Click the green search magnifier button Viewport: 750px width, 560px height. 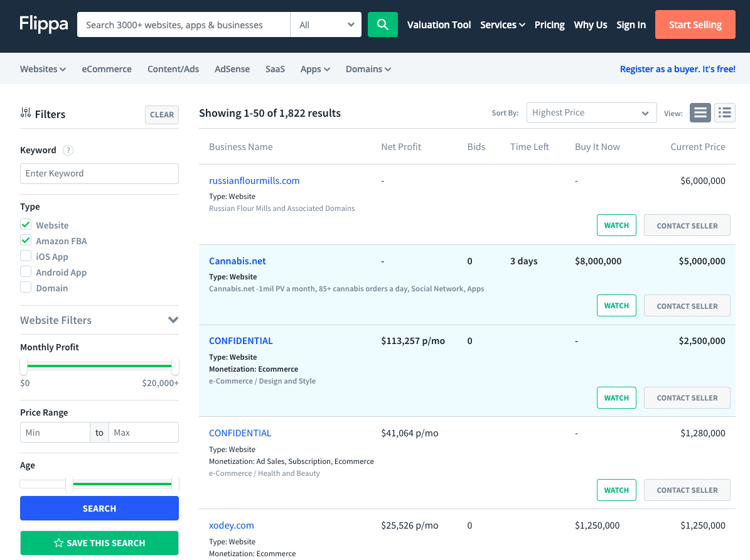point(383,24)
